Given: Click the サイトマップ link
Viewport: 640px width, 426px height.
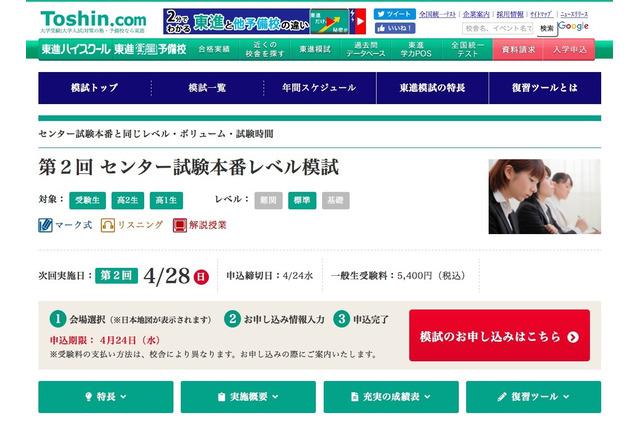Looking at the screenshot, I should (x=541, y=14).
